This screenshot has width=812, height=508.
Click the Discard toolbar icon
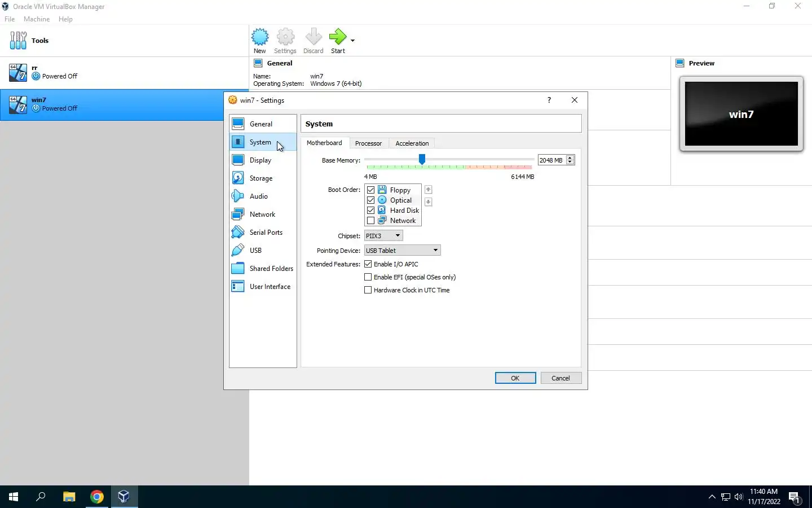314,37
